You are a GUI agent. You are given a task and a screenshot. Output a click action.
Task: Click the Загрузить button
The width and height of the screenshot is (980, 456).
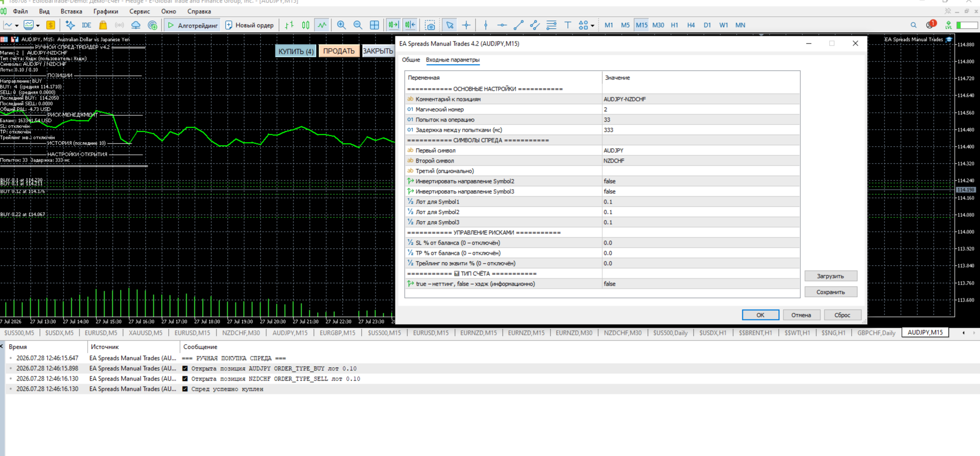click(830, 276)
